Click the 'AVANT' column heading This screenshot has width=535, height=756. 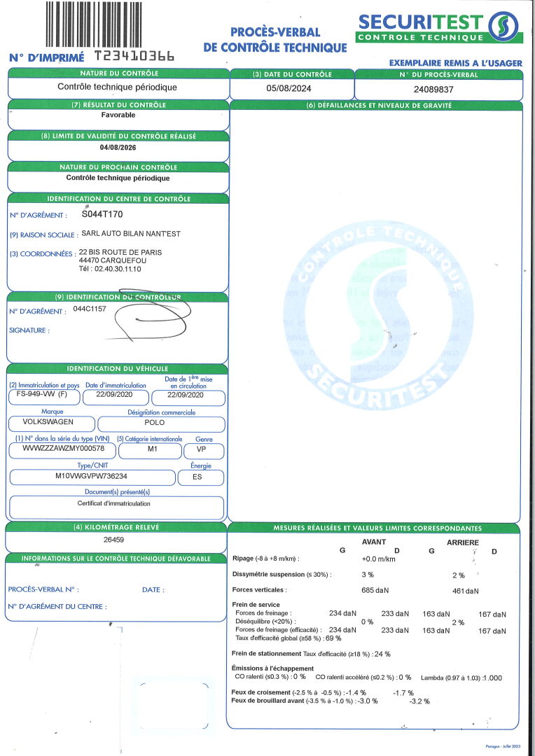point(374,542)
